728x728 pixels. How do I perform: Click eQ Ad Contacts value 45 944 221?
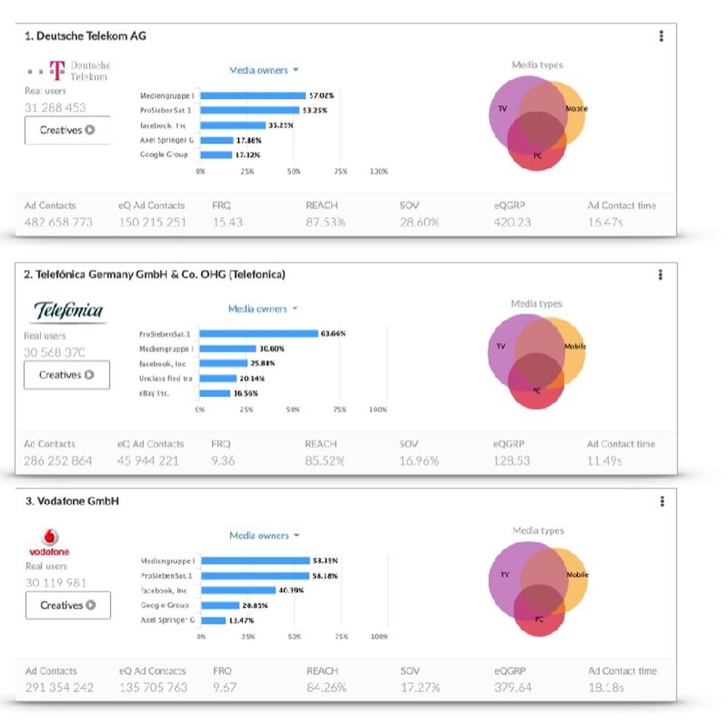148,461
